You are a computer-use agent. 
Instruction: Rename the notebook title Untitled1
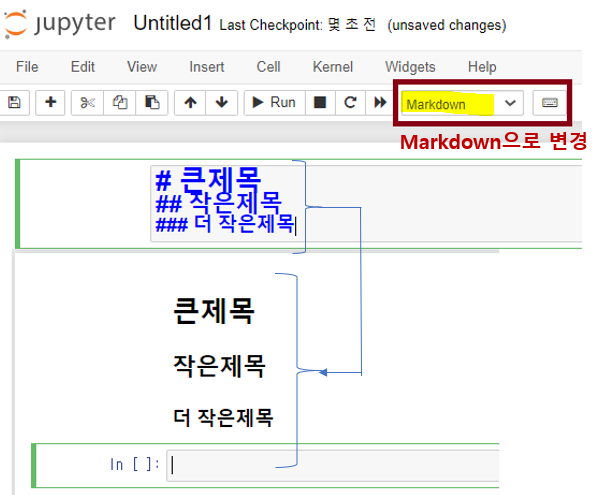pyautogui.click(x=173, y=23)
